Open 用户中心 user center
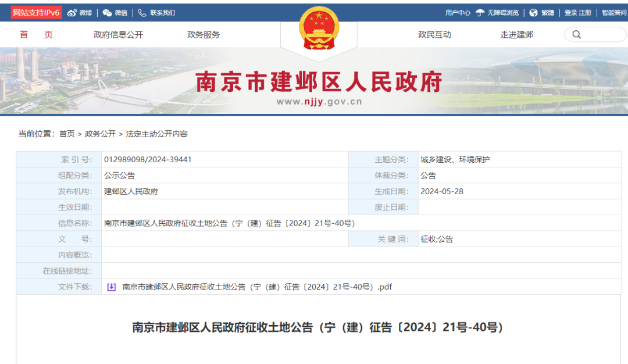Viewport: 628px width, 364px height. click(459, 12)
